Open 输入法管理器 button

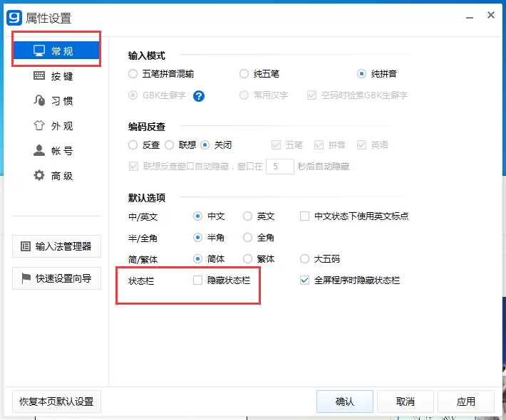click(56, 246)
